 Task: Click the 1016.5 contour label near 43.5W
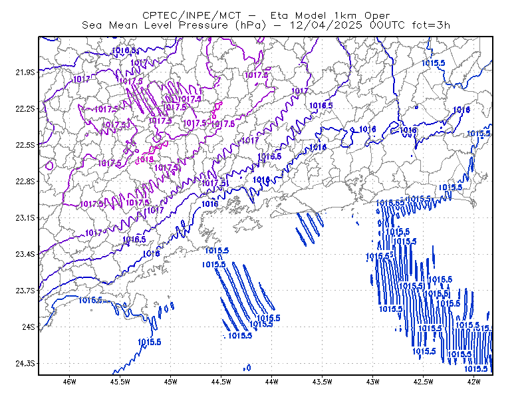point(321,106)
